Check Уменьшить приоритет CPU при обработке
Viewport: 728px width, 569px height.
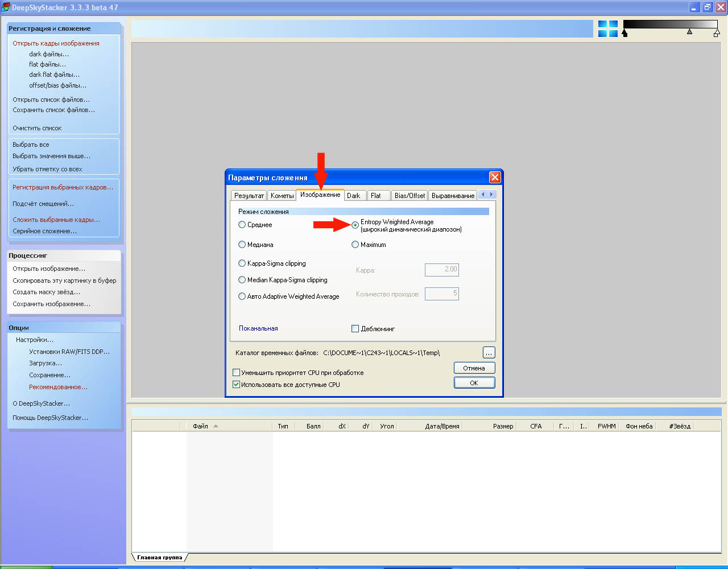click(x=237, y=373)
